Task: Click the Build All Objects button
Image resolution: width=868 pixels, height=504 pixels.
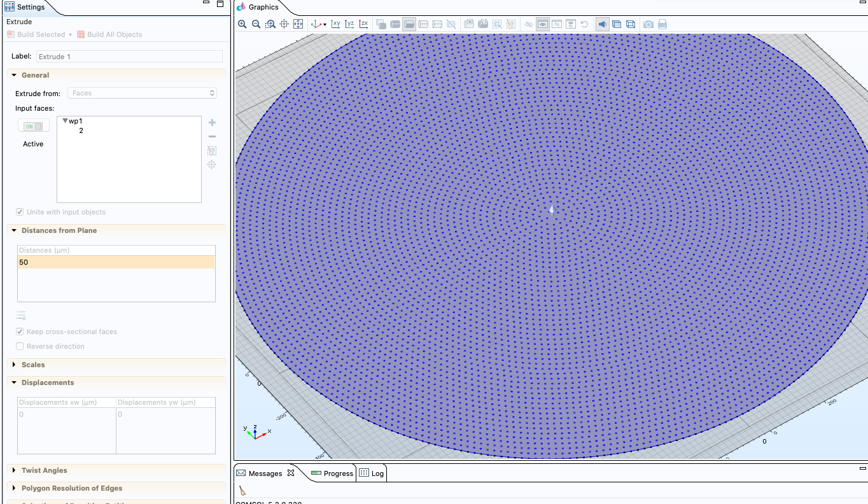Action: [x=109, y=34]
